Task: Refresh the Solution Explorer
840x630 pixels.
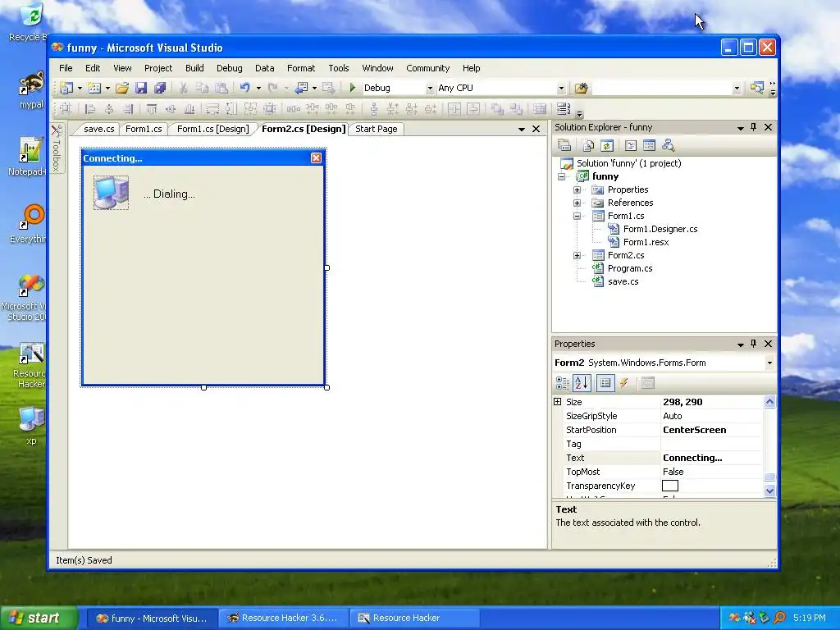Action: pos(606,145)
